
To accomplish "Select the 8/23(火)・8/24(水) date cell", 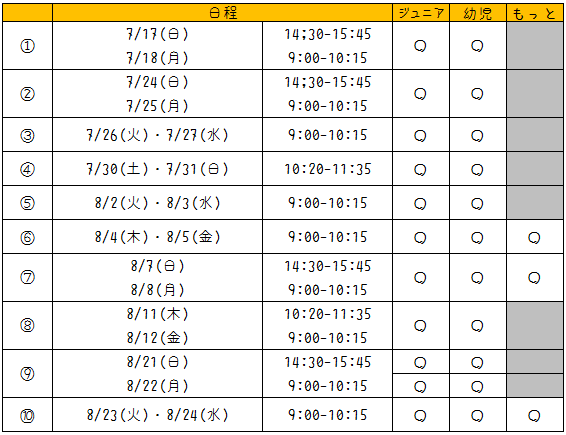I will (157, 415).
